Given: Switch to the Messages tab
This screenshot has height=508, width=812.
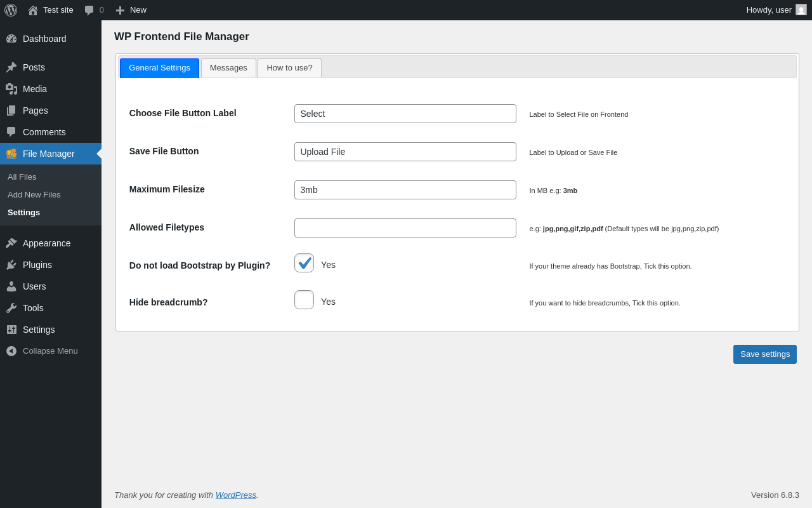Looking at the screenshot, I should point(228,68).
